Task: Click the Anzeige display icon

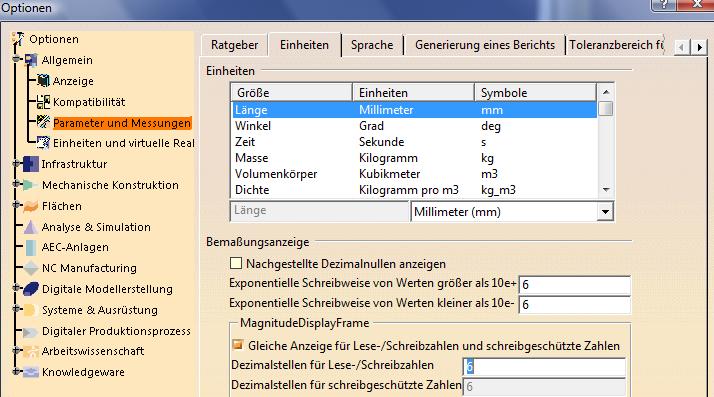Action: [43, 81]
